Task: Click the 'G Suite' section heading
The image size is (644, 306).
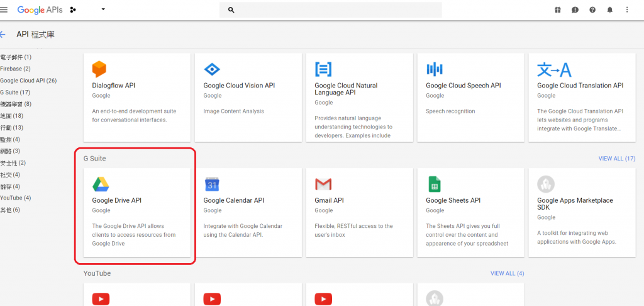Action: [94, 158]
